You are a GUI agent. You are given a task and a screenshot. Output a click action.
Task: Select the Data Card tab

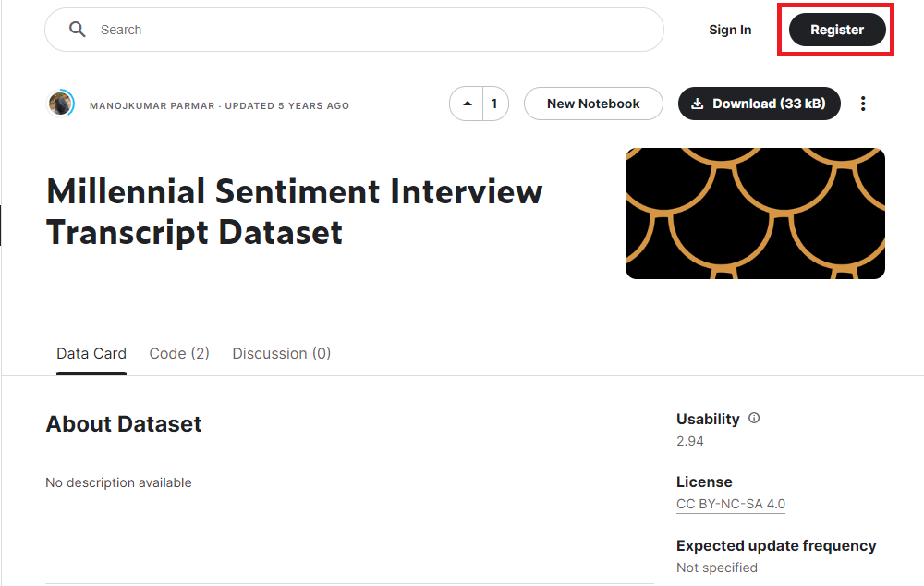coord(91,353)
